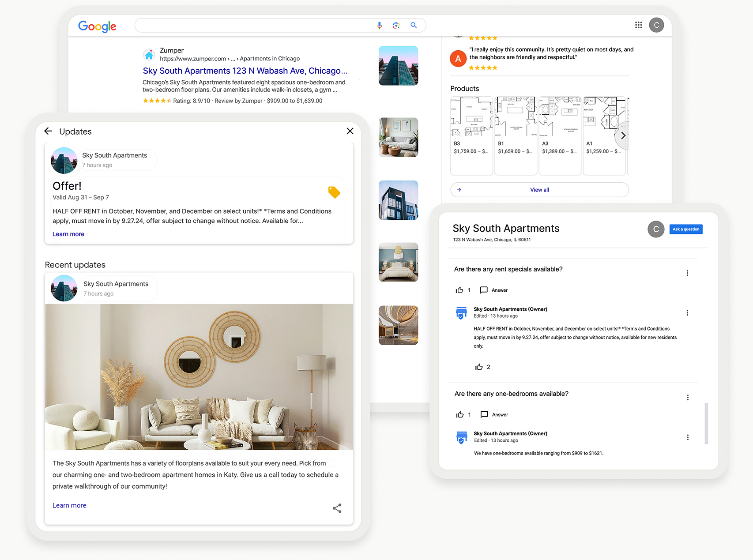Select the A3 floor plan product
This screenshot has height=560, width=753.
click(560, 136)
